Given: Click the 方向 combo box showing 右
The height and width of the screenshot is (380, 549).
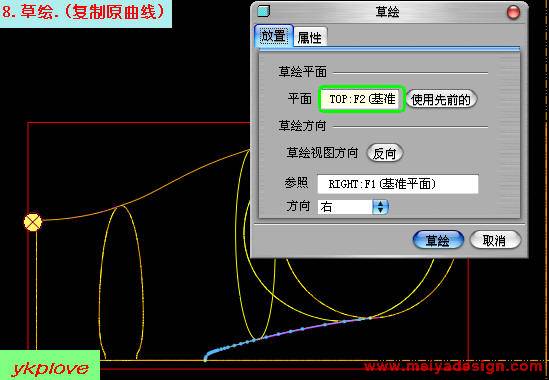Looking at the screenshot, I should (x=353, y=207).
